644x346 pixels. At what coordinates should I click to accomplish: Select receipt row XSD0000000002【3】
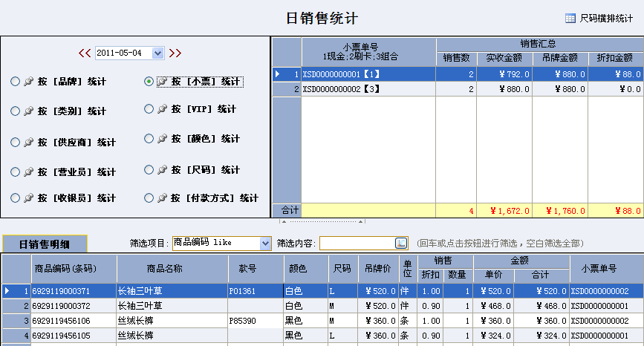(458, 89)
